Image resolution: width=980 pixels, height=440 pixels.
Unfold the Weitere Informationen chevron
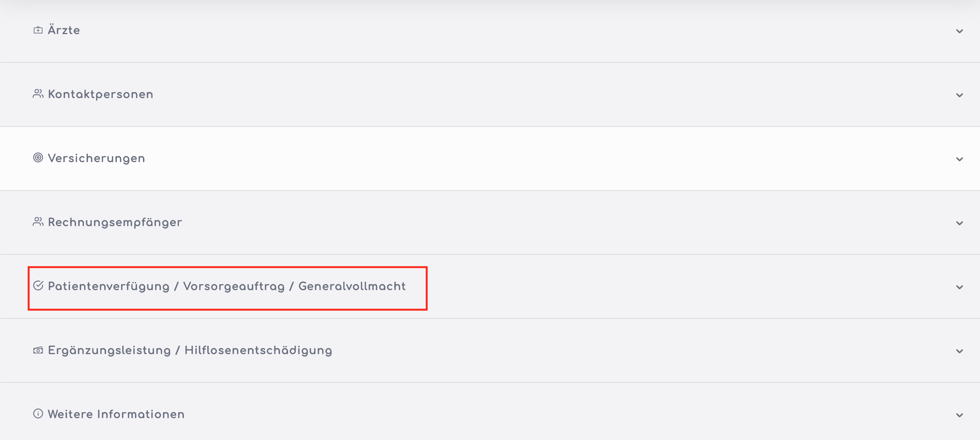[x=959, y=415]
